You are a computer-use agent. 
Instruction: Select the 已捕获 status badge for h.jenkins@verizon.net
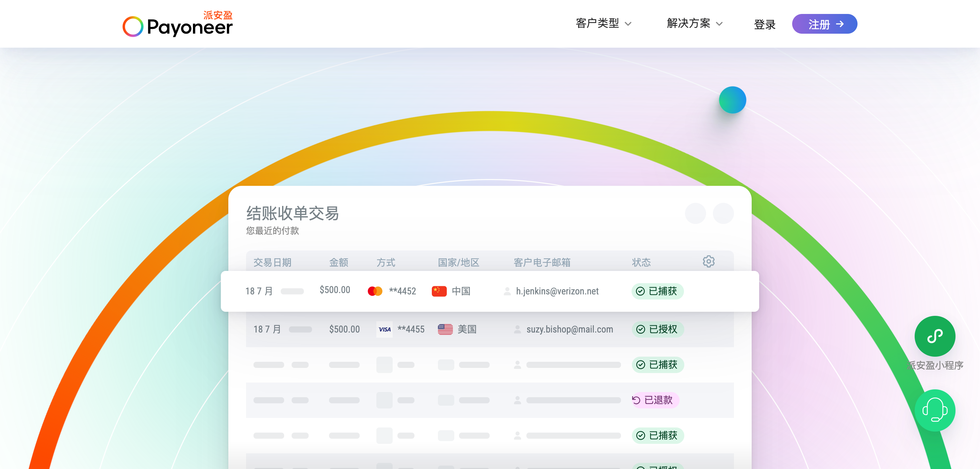[x=657, y=291]
